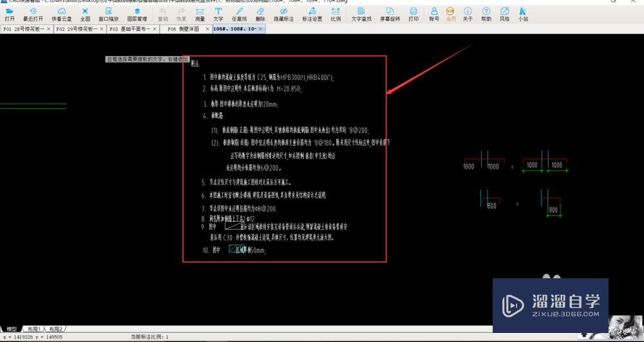This screenshot has height=342, width=644.
Task: Click the 800 dimension with green line
Action: pos(553,210)
